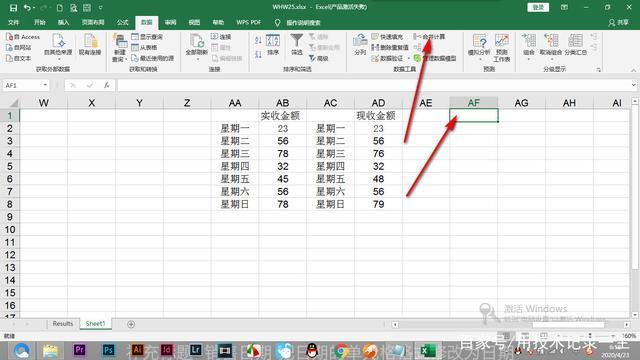Open 自其他来源 (From Other Sources) menu
The image size is (640, 360).
[x=58, y=47]
